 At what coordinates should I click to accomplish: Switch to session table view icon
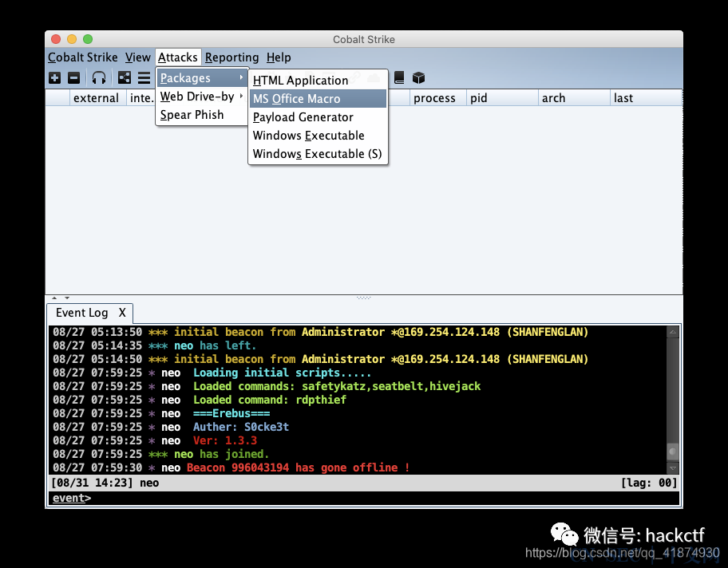[x=144, y=78]
